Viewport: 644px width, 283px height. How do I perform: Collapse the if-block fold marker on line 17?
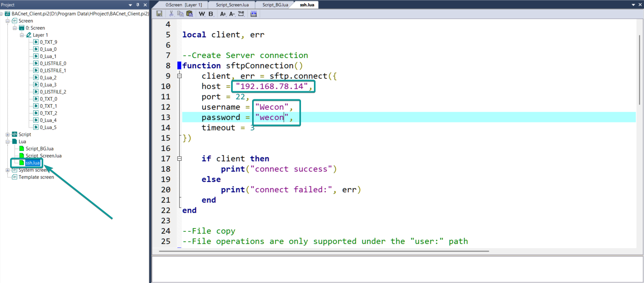[x=179, y=159]
